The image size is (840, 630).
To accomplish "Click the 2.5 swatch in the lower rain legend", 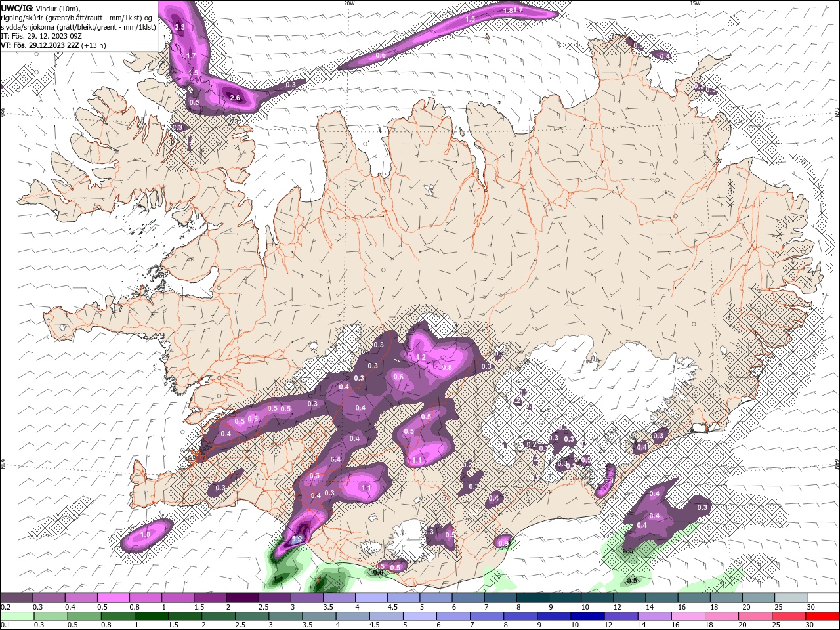I will (x=252, y=616).
